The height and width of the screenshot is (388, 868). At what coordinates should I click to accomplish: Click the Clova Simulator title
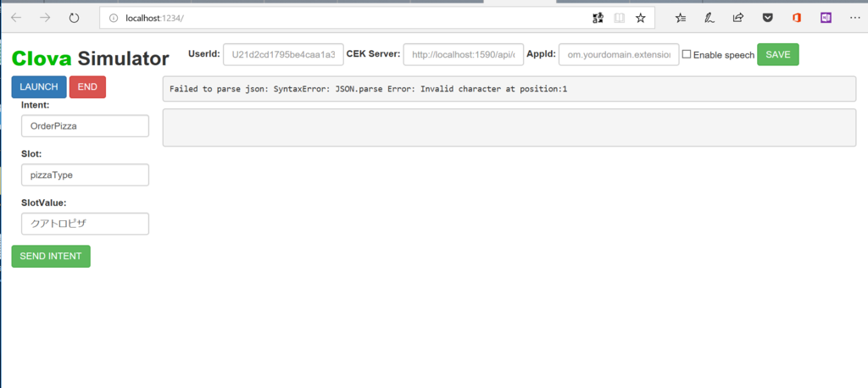(x=90, y=58)
